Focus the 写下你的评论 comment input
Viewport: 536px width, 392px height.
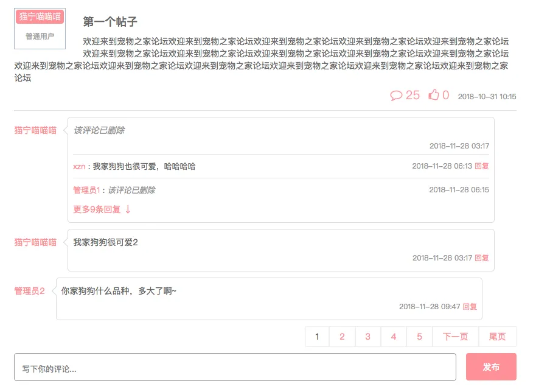[x=235, y=367]
